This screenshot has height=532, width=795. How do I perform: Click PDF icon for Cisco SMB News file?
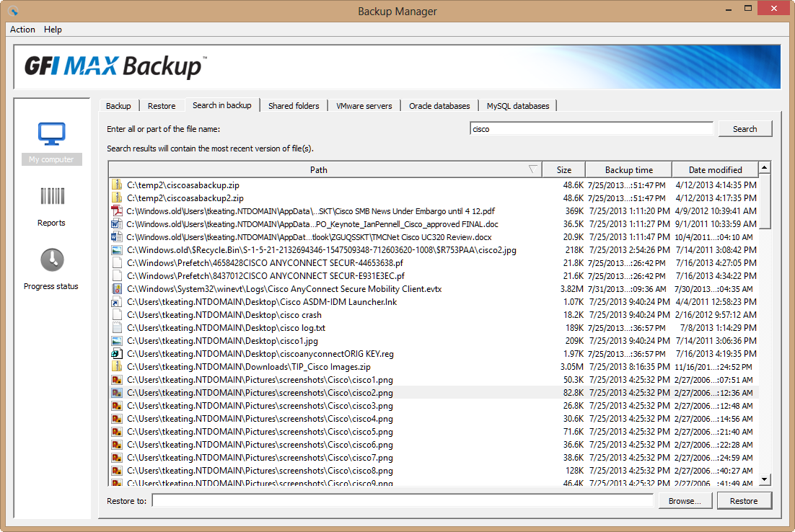coord(117,211)
